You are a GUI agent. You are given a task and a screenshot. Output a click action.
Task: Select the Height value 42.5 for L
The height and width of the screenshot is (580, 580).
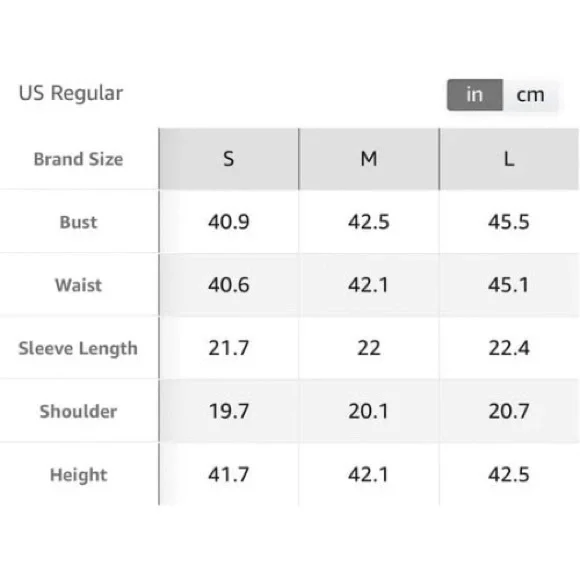[x=509, y=474]
